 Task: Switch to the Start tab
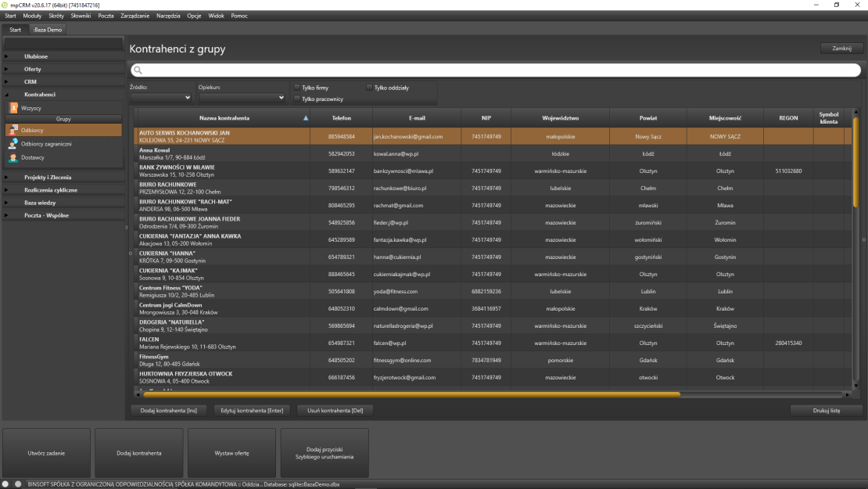coord(15,30)
